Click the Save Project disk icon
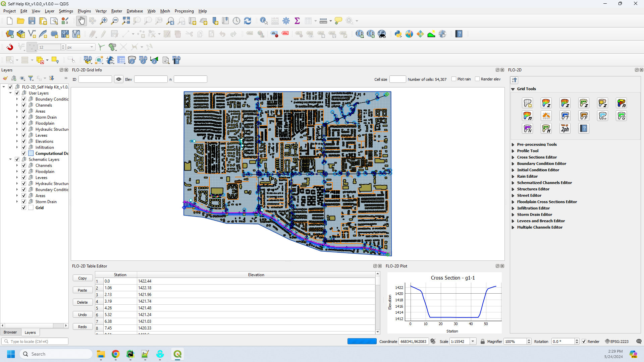The image size is (644, 362). point(32,21)
